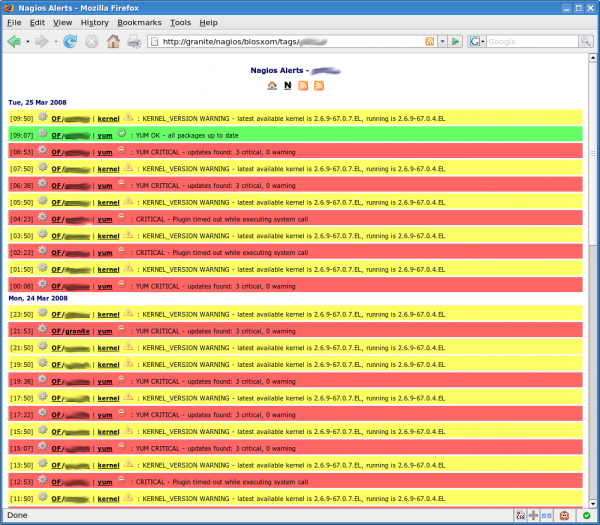Image resolution: width=600 pixels, height=525 pixels.
Task: Expand the address bar URL dropdown
Action: pos(442,42)
